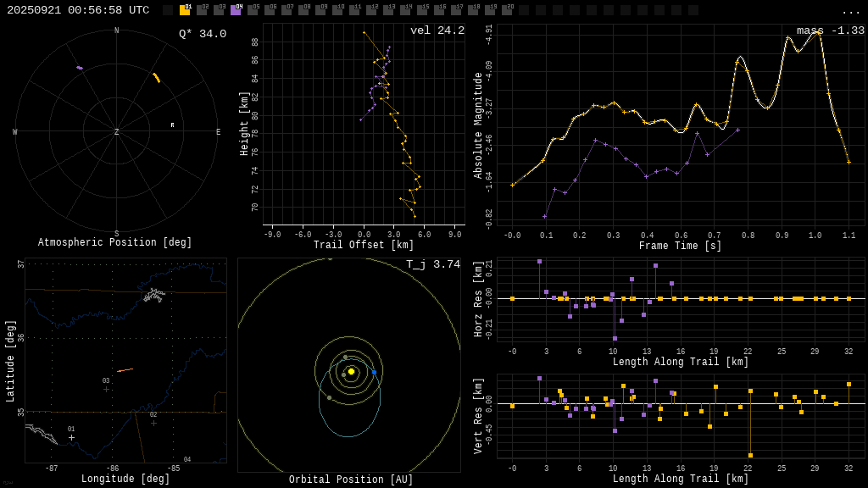Select station slot 10 in top bar
Viewport: 868px width, 488px height.
[337, 10]
